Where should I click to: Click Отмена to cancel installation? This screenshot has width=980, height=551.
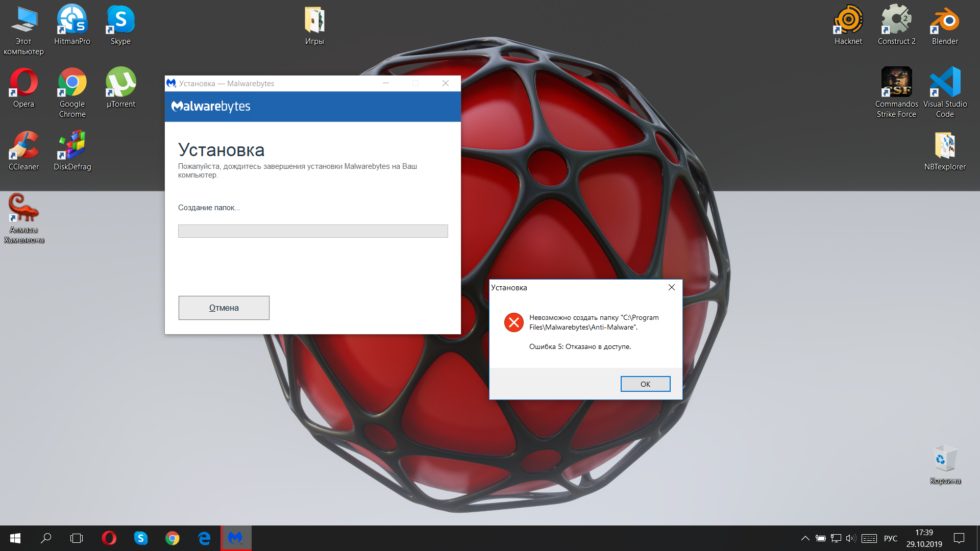(x=224, y=308)
